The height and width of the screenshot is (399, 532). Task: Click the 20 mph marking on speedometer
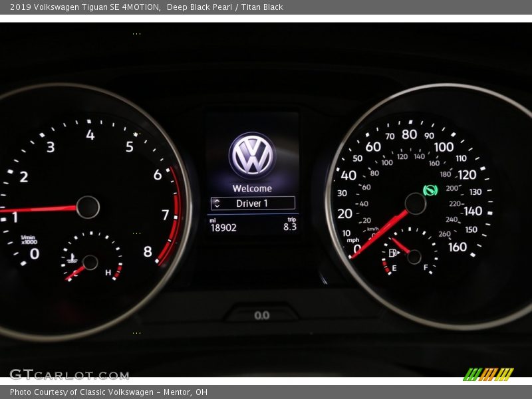click(x=344, y=213)
